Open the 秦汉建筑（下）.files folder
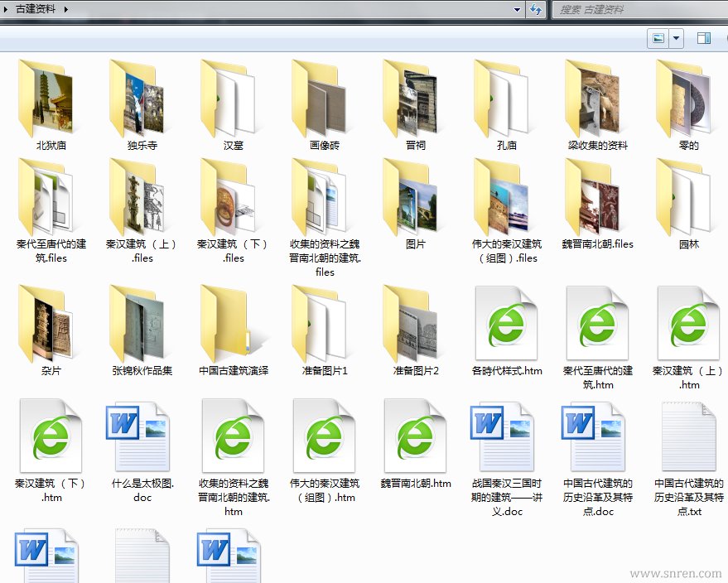The width and height of the screenshot is (728, 583). click(228, 196)
